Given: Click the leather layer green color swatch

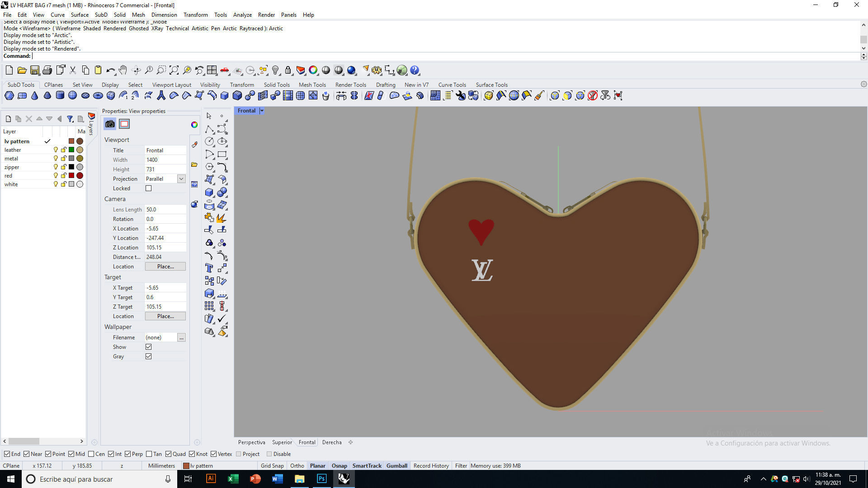Looking at the screenshot, I should (x=71, y=150).
